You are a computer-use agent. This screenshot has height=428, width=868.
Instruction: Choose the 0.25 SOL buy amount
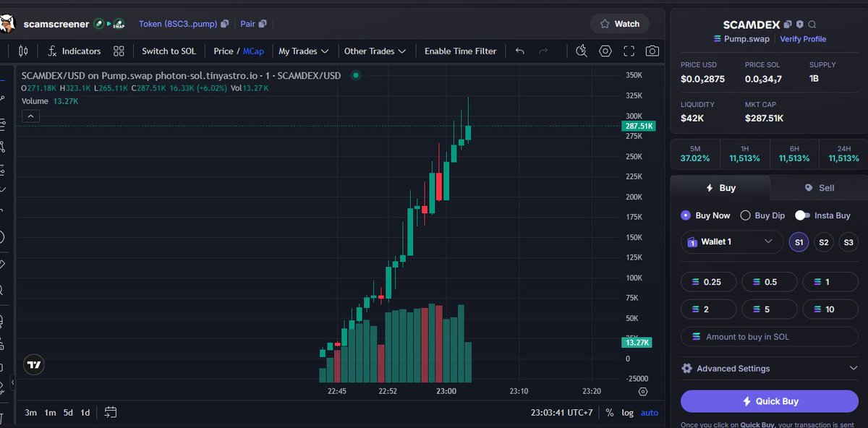click(709, 282)
